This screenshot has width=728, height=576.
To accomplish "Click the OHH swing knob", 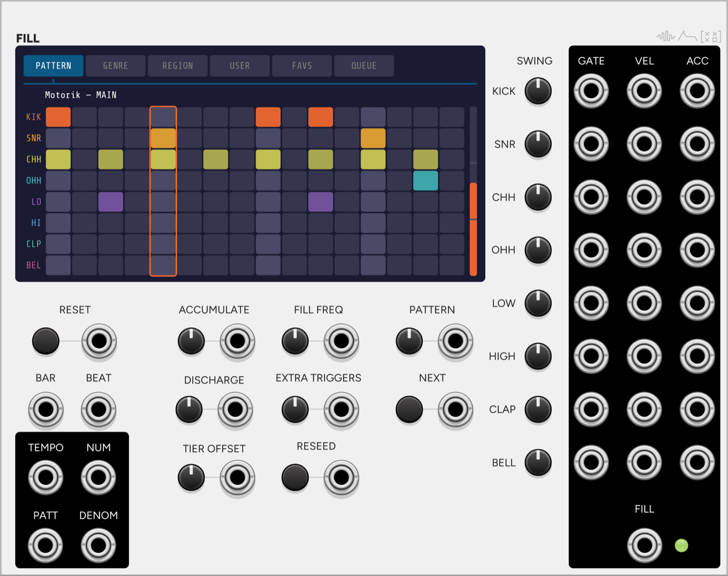I will pos(538,250).
